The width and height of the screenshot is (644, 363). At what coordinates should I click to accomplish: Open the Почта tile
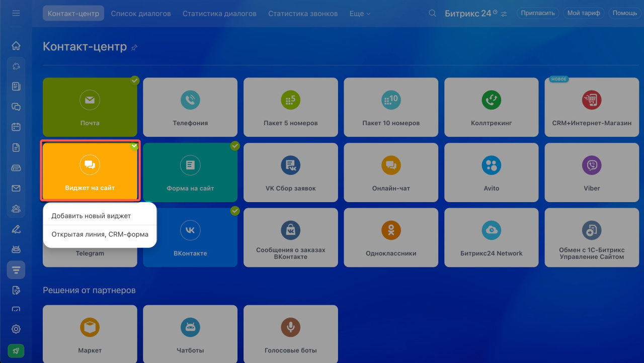90,107
